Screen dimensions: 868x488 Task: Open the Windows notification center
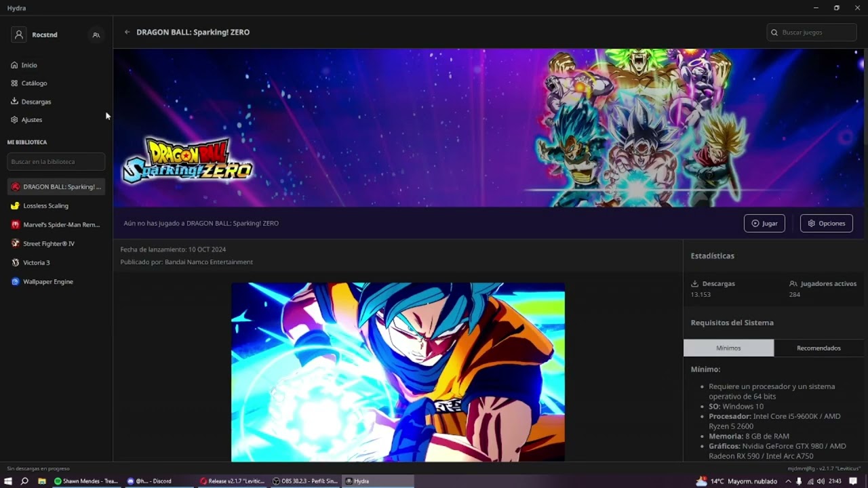click(853, 481)
